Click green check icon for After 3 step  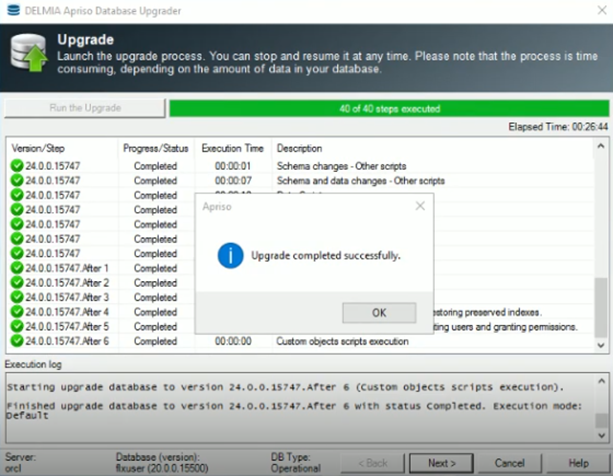coord(17,297)
